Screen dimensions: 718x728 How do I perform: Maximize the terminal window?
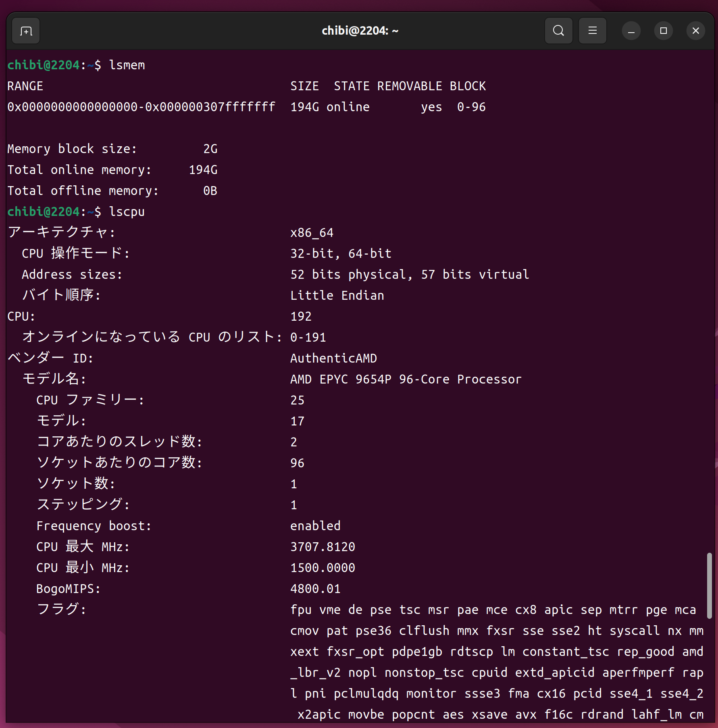663,31
